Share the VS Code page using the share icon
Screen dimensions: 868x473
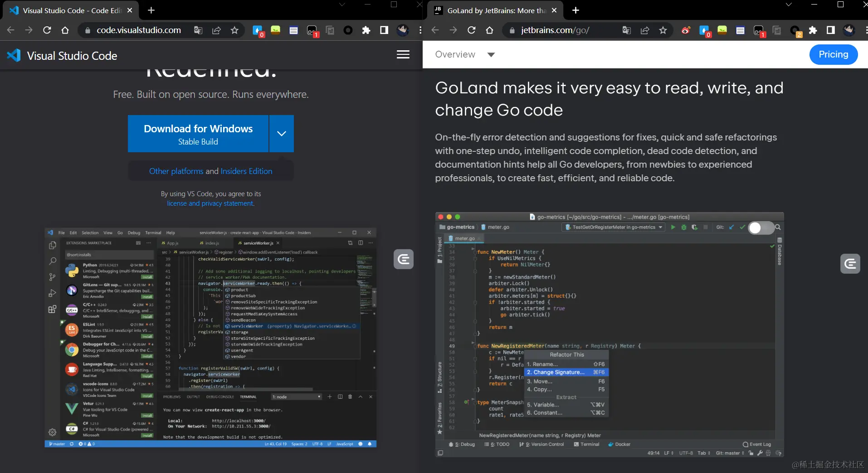click(216, 30)
